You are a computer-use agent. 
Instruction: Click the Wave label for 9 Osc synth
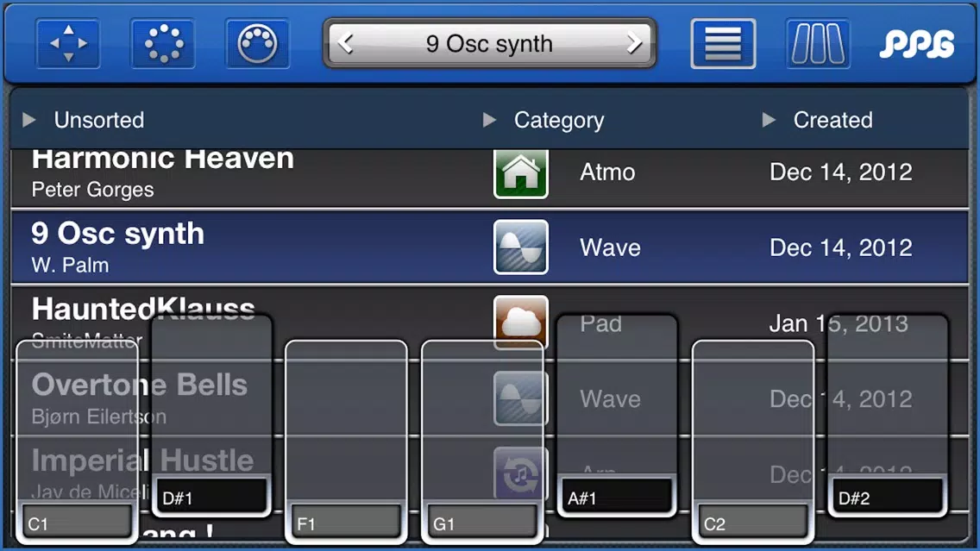pyautogui.click(x=610, y=247)
